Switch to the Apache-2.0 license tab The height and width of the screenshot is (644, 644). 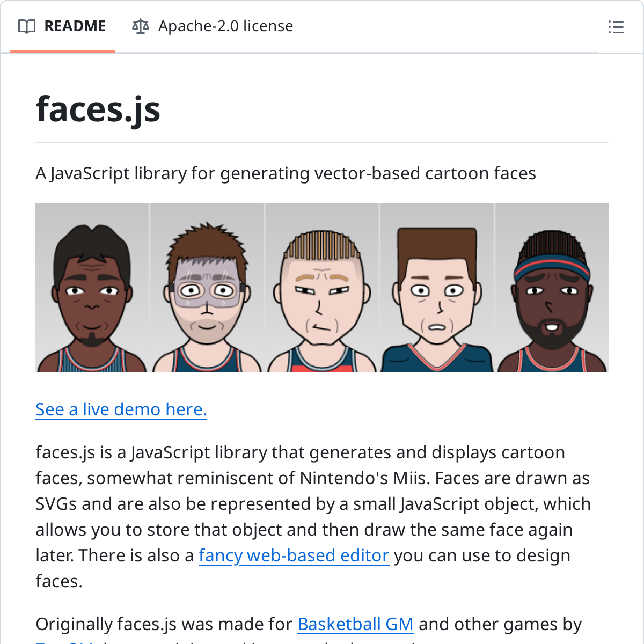tap(225, 26)
